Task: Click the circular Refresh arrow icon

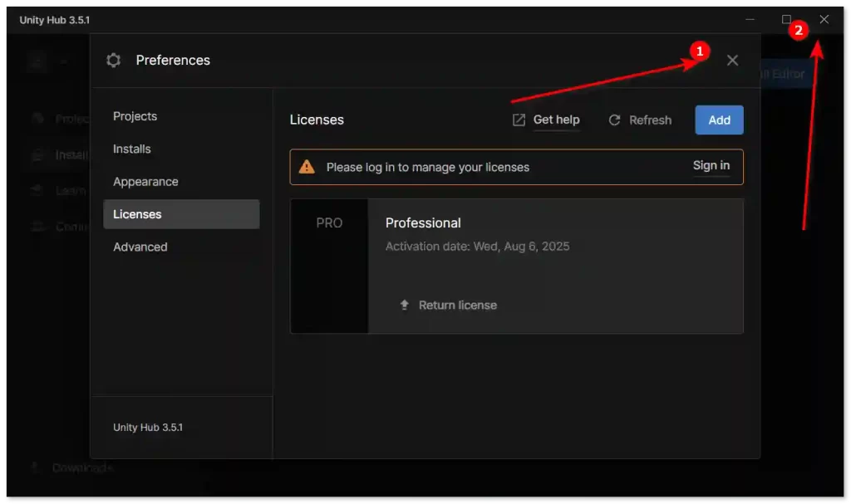Action: (x=615, y=120)
